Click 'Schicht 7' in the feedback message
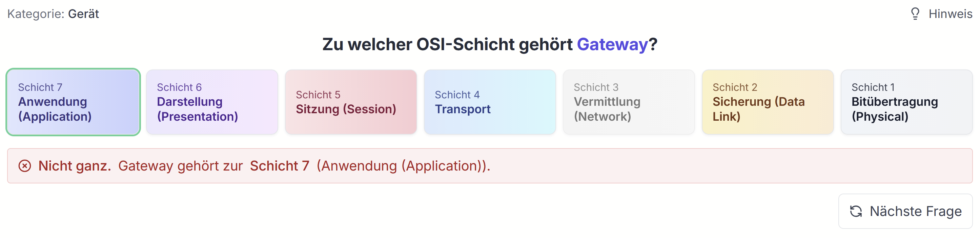Viewport: 980px width, 238px height. click(x=279, y=166)
